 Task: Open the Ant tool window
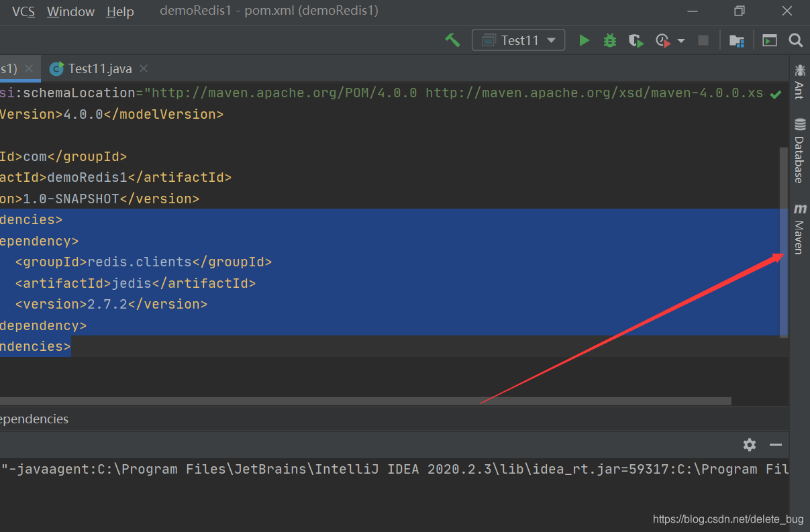coord(799,82)
